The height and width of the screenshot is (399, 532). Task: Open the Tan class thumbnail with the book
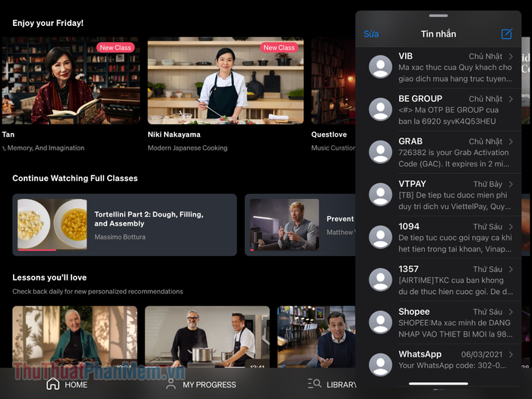(x=70, y=81)
